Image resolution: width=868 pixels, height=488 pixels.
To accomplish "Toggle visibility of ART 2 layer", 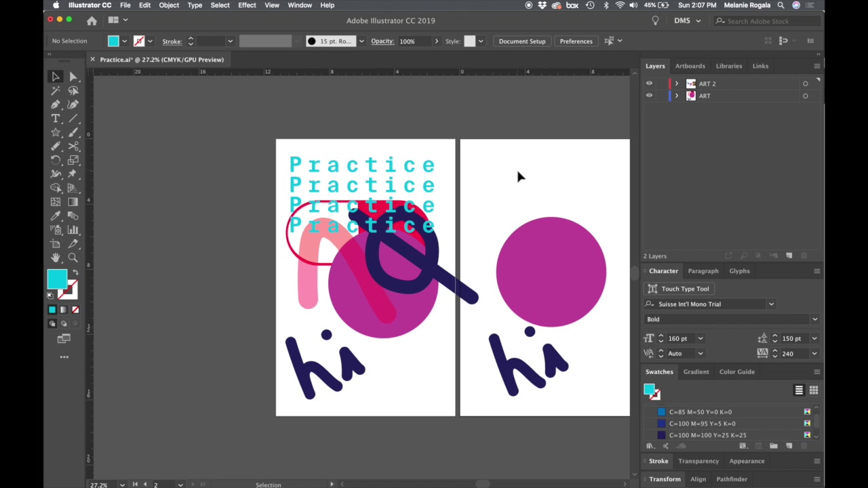I will point(649,83).
